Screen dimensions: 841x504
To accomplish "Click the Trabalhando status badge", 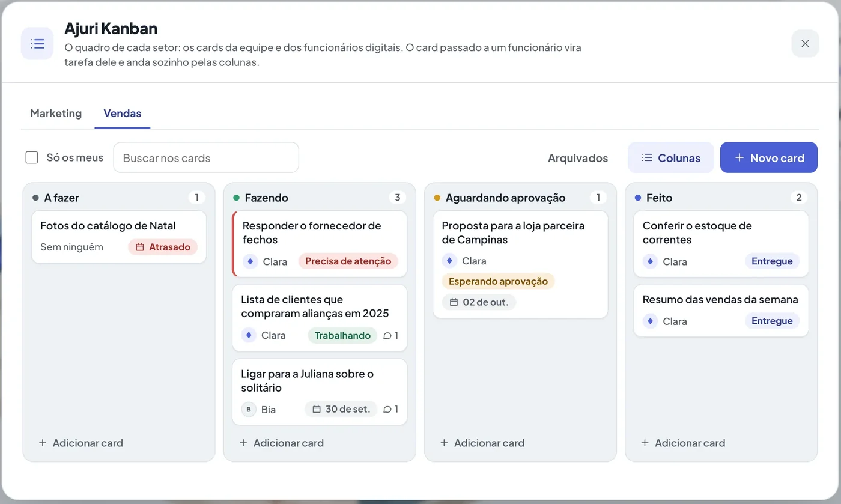I will click(342, 335).
